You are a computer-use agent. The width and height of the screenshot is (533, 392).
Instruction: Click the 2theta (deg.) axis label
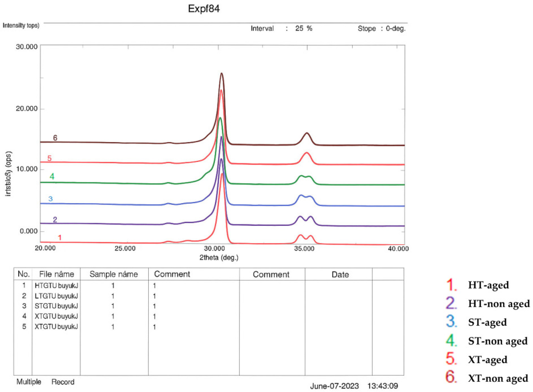[219, 258]
